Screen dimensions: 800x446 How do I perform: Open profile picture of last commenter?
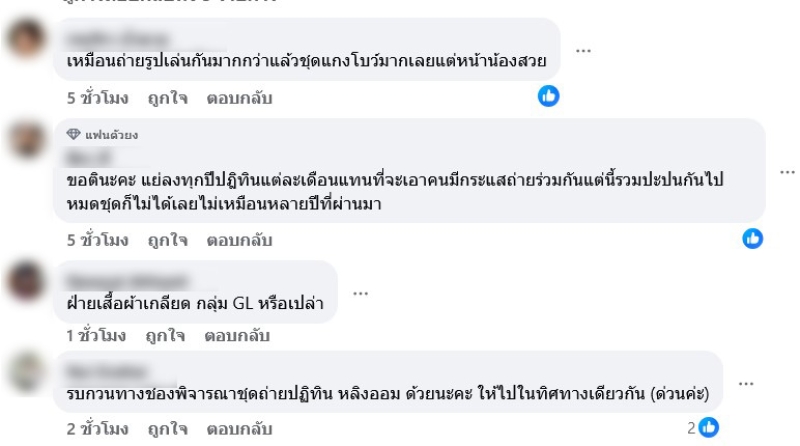(25, 372)
